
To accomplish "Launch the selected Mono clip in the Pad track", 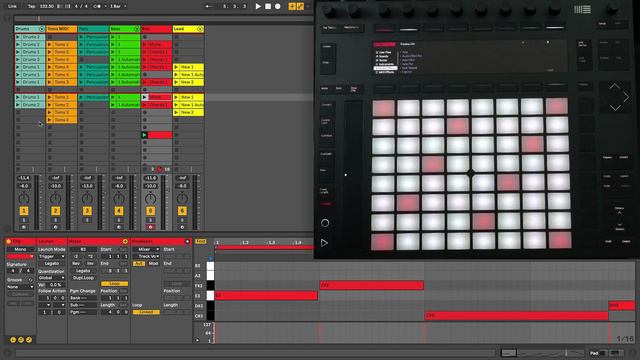I will click(x=144, y=98).
